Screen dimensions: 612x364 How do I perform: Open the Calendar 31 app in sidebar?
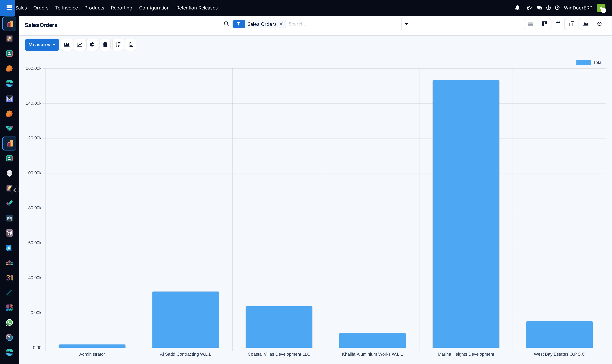click(x=9, y=278)
